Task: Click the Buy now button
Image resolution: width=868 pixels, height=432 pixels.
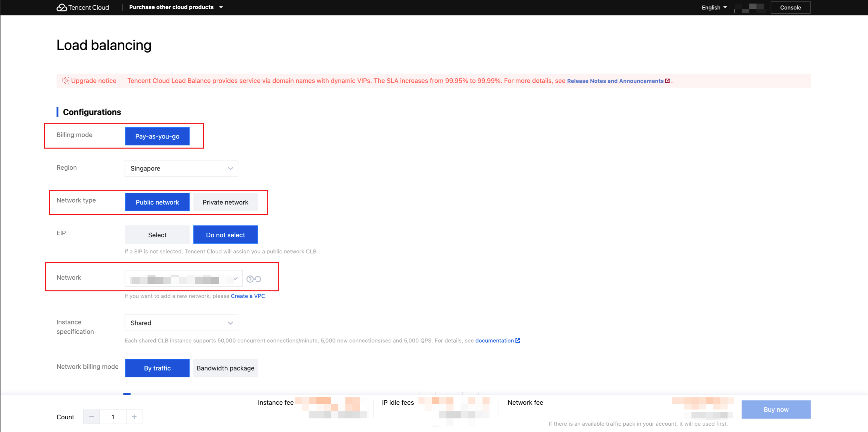Action: coord(776,409)
